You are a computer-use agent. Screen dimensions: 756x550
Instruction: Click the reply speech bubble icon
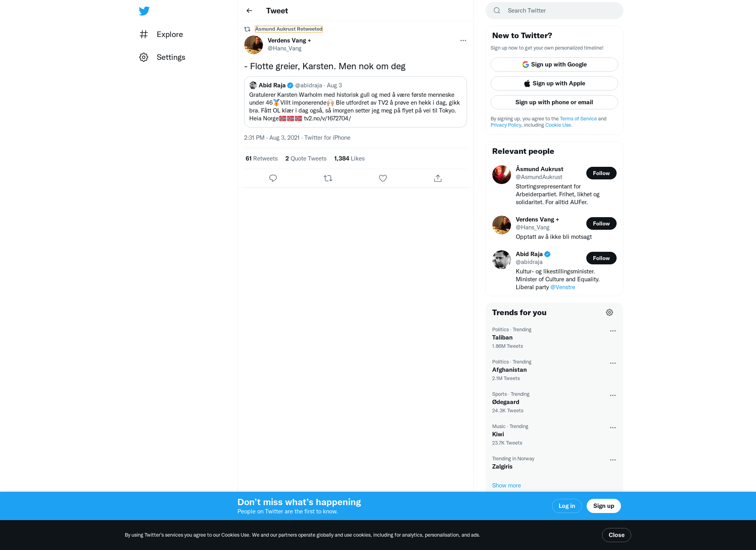point(273,178)
